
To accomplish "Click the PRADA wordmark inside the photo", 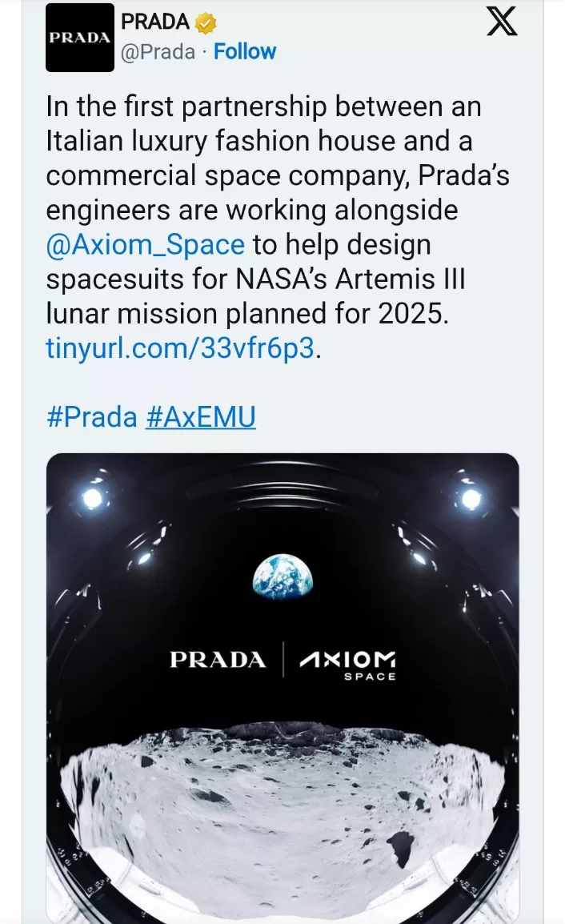I will (x=218, y=661).
